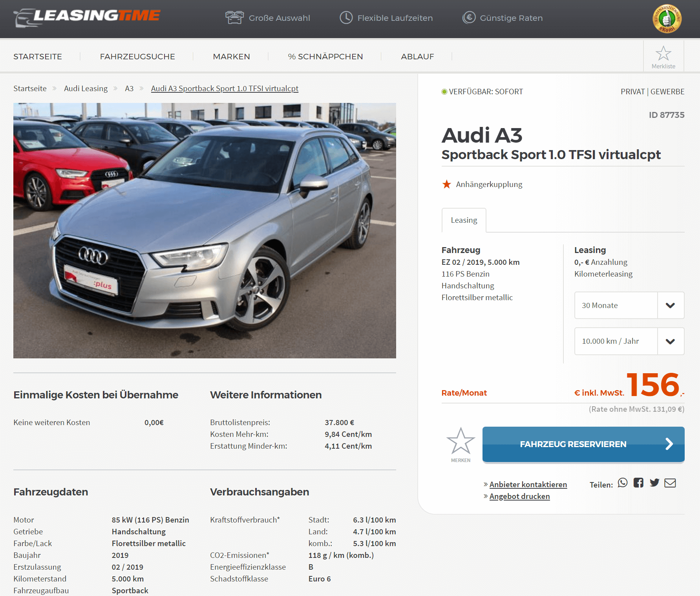Share the offer on Twitter icon
This screenshot has height=596, width=700.
coord(654,482)
